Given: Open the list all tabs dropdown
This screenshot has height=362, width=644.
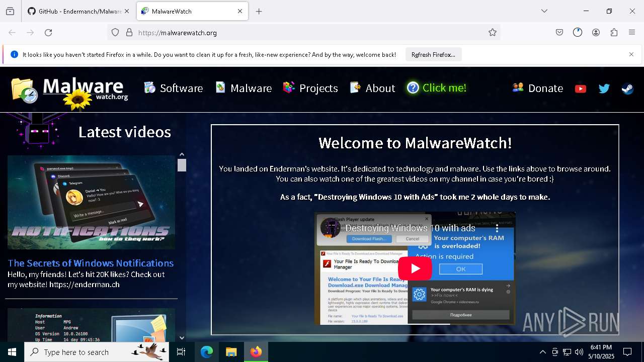Looking at the screenshot, I should (544, 11).
